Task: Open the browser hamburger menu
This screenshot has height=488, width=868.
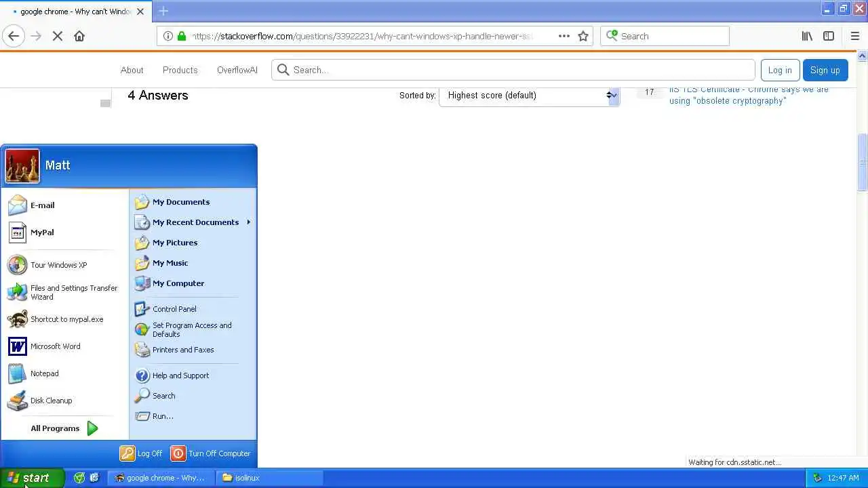Action: click(x=854, y=36)
